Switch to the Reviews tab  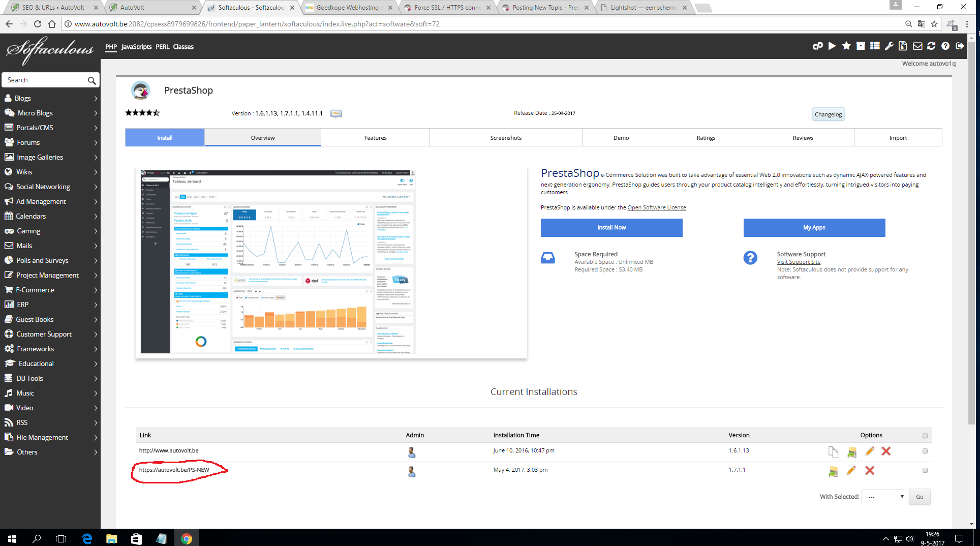(x=803, y=138)
